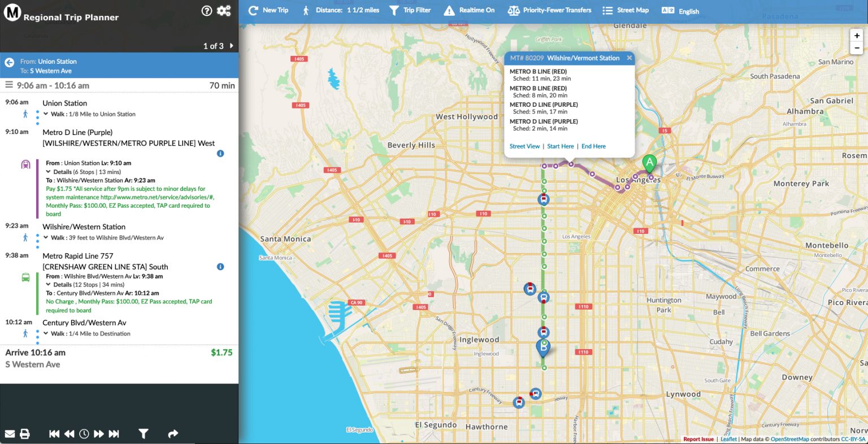Print the trip itinerary
The width and height of the screenshot is (868, 444).
click(25, 434)
